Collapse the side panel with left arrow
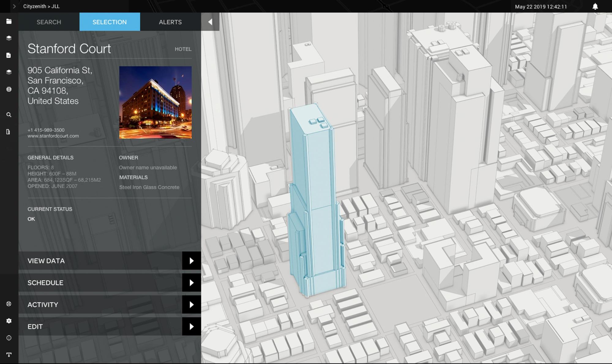The width and height of the screenshot is (612, 364). click(210, 22)
